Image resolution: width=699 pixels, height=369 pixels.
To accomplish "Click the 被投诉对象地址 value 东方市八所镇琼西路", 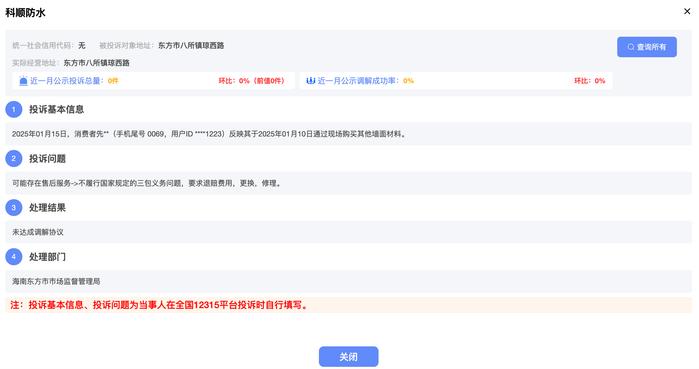I will point(191,45).
